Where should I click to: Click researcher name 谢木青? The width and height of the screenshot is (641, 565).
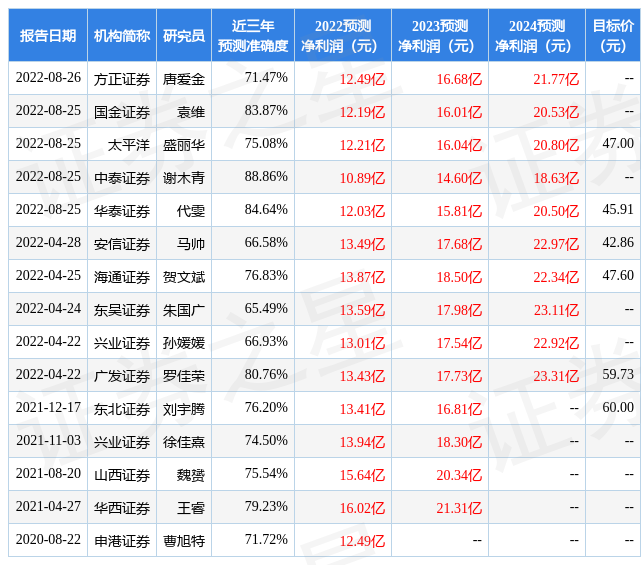(x=184, y=178)
